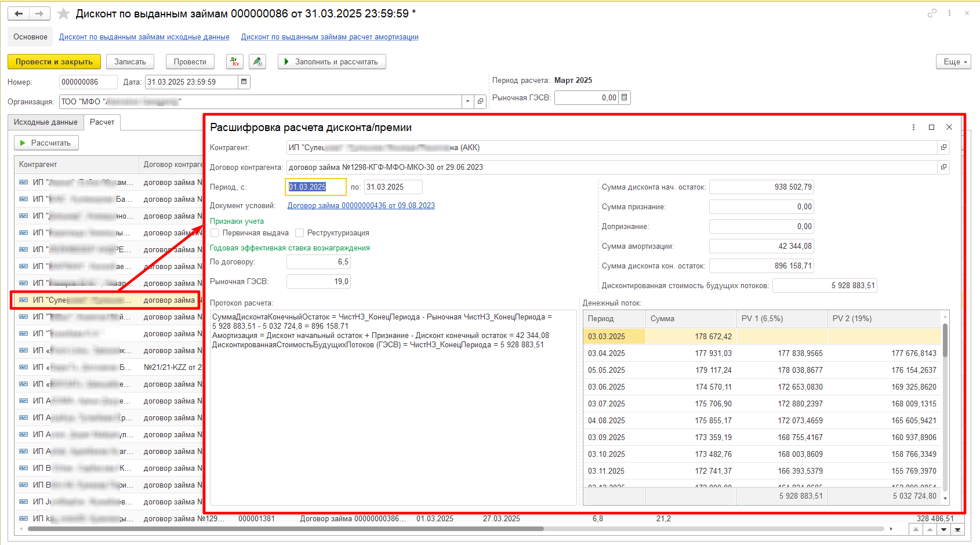Select the cash flow row 03.11.2025
The image size is (980, 545).
point(762,471)
